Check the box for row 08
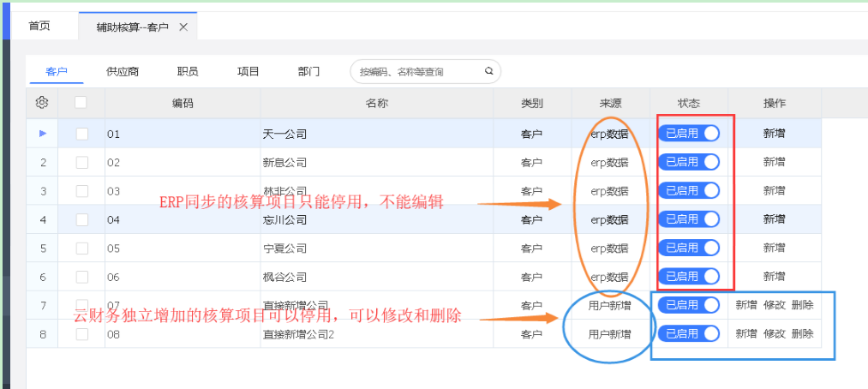 point(82,334)
